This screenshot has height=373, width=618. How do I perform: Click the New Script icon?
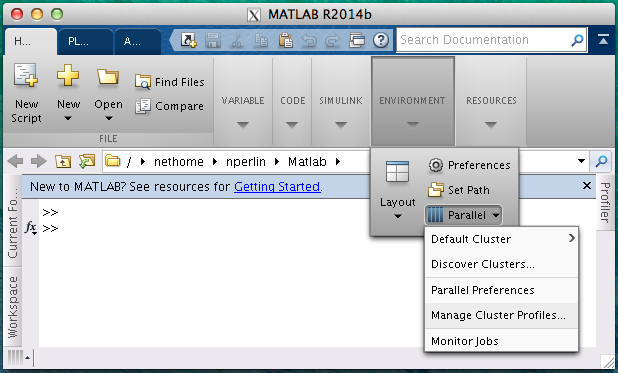tap(26, 75)
